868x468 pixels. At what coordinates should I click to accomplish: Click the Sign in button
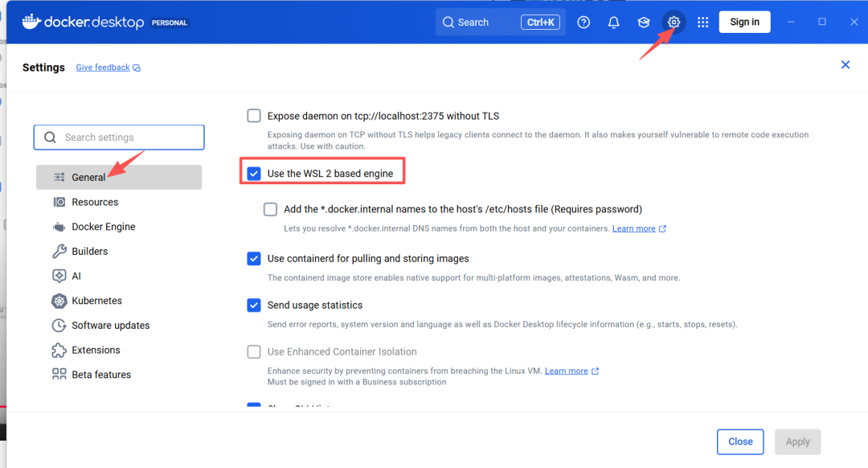[744, 23]
